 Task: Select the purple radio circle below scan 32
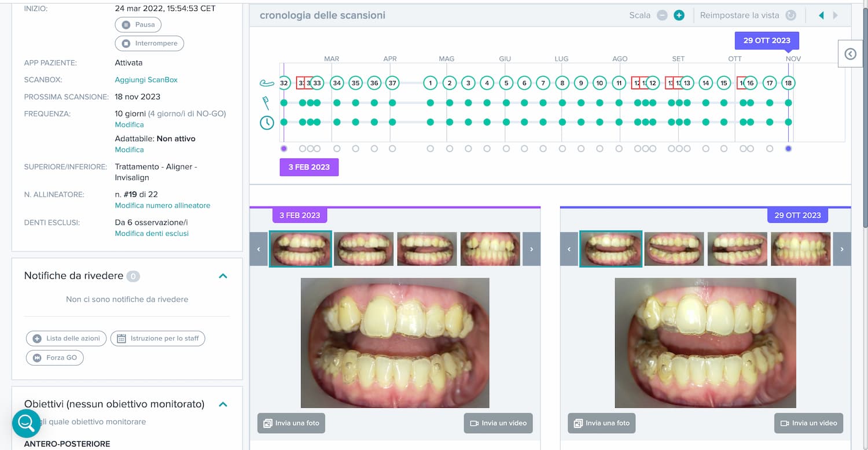[x=284, y=149]
